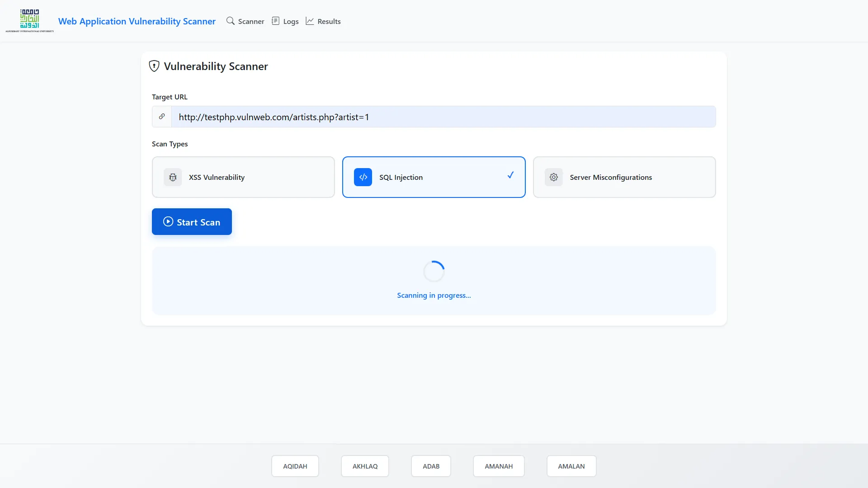Click the AQIDAH footer button
The image size is (868, 488).
[x=295, y=466]
